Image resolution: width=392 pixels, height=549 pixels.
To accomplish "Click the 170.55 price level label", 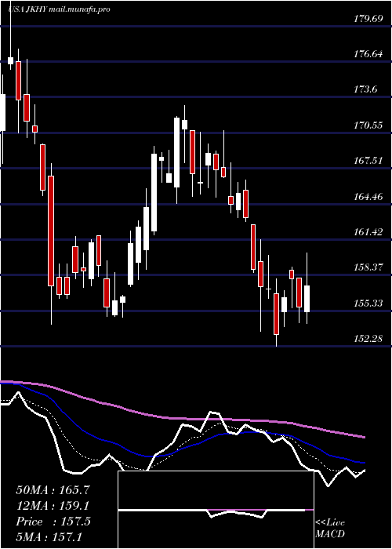I will point(368,125).
